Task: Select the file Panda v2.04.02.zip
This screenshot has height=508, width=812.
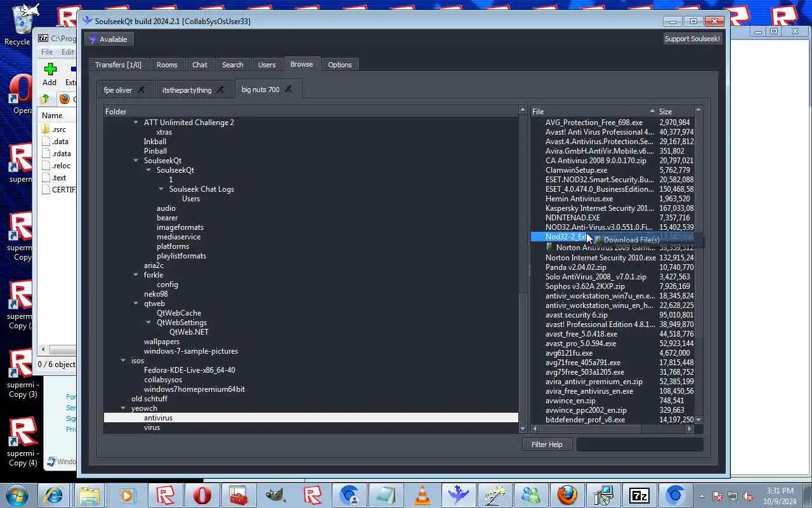Action: [x=575, y=267]
